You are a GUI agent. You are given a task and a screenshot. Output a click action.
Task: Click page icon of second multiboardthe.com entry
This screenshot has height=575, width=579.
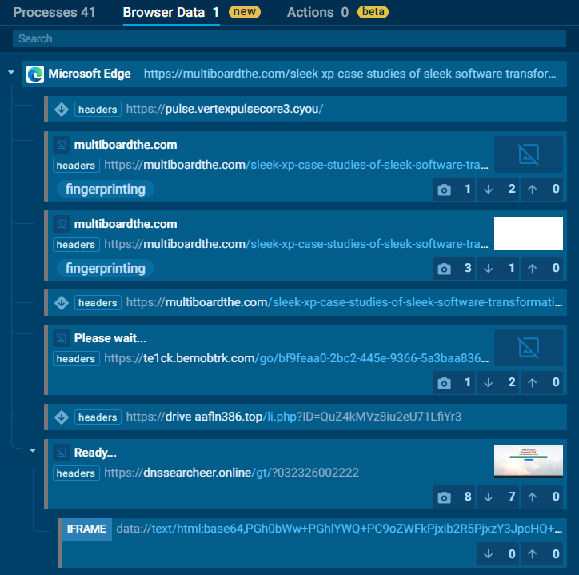pos(61,224)
